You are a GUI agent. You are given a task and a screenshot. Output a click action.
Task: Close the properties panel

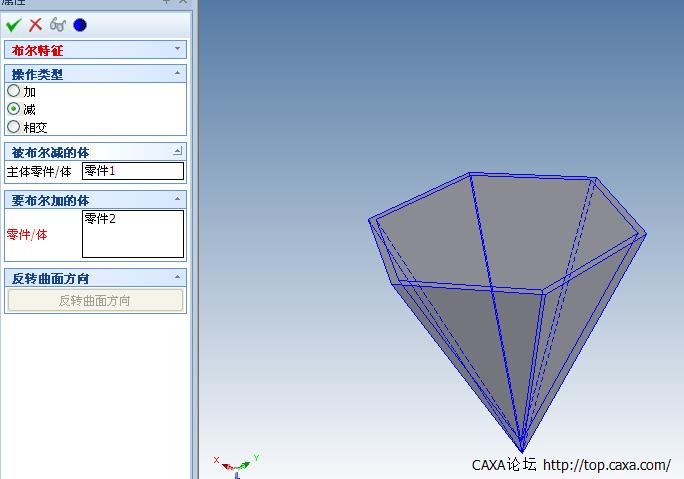pyautogui.click(x=183, y=3)
